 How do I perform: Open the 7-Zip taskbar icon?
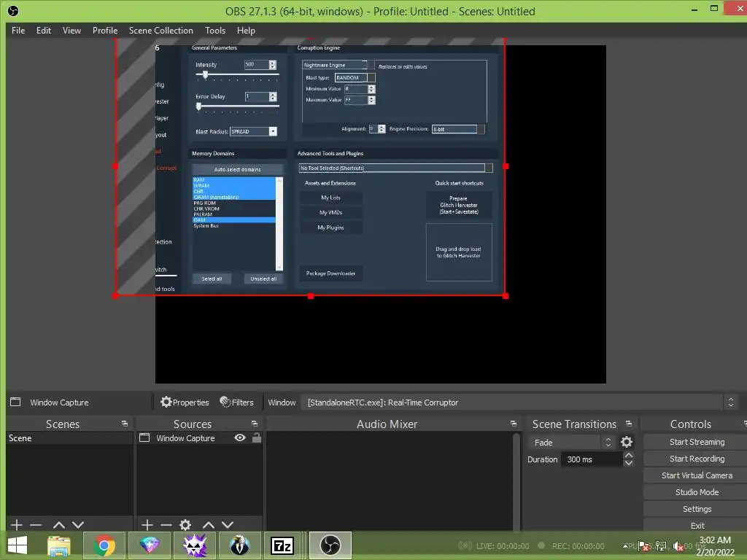[282, 545]
